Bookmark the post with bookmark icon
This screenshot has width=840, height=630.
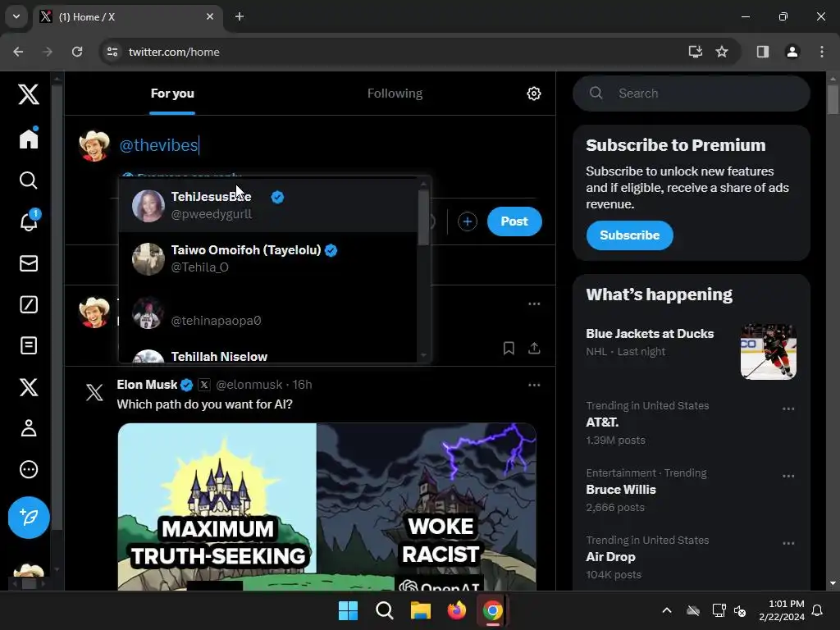509,348
